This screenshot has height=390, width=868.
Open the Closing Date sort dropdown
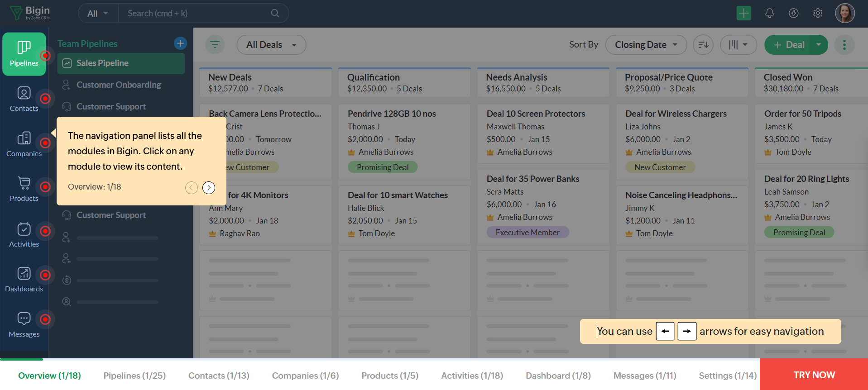click(x=646, y=45)
